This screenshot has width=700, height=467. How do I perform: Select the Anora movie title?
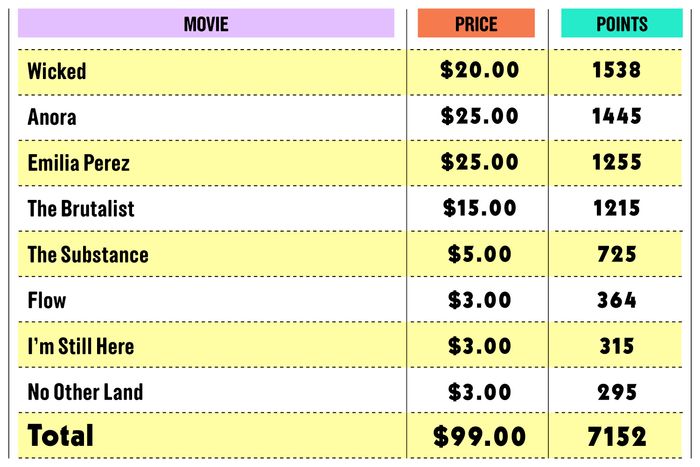[x=52, y=117]
